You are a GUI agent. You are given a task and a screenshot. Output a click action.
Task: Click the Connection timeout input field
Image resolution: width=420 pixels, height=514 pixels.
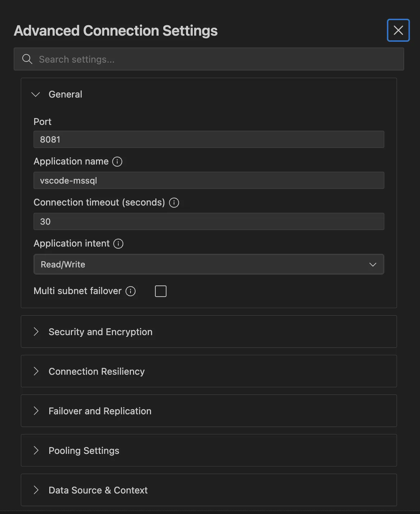209,221
